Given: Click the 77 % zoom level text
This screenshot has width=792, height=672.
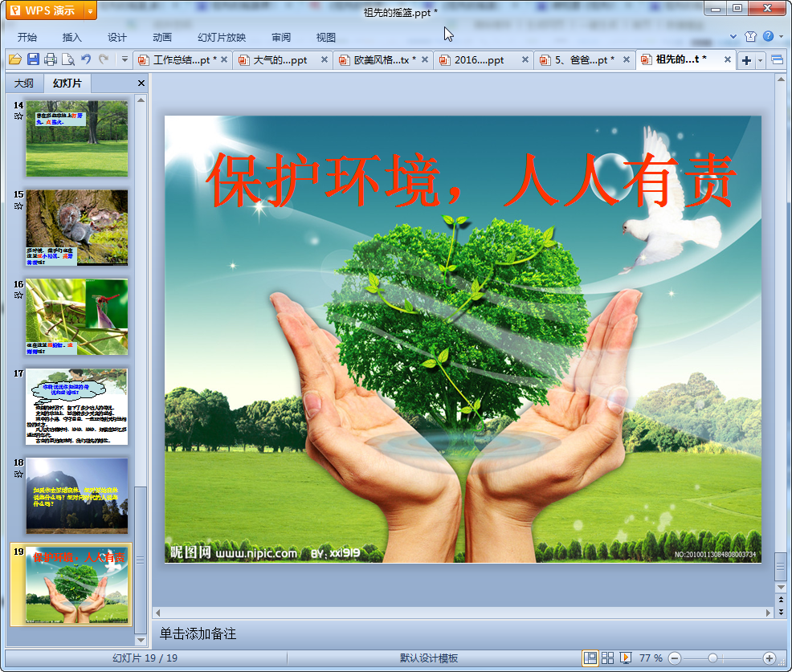Looking at the screenshot, I should pos(651,658).
